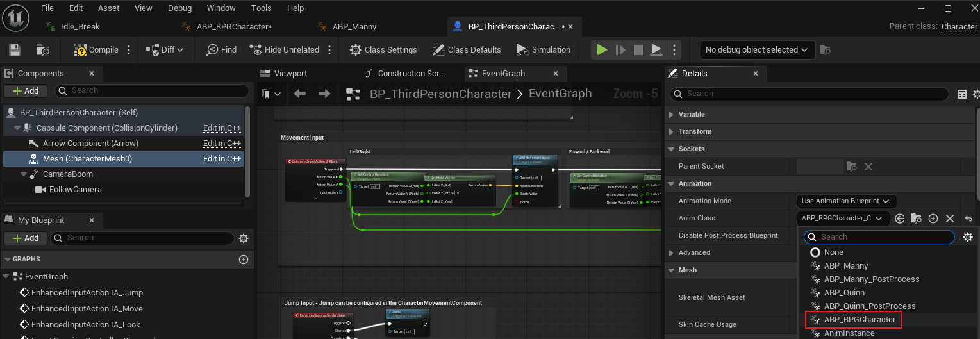Browse for Parent Socket icon
This screenshot has height=339, width=980.
tap(851, 167)
